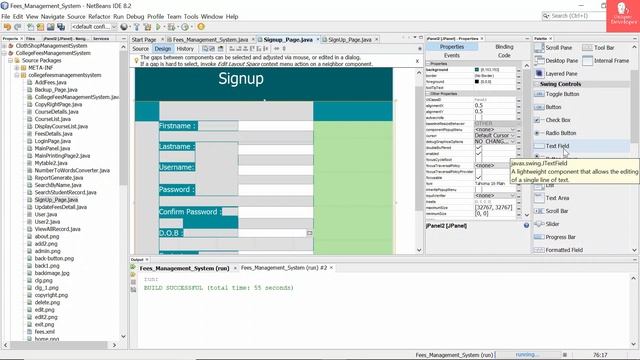This screenshot has height=360, width=640.
Task: Click the Clean and Build icon
Action: [147, 27]
